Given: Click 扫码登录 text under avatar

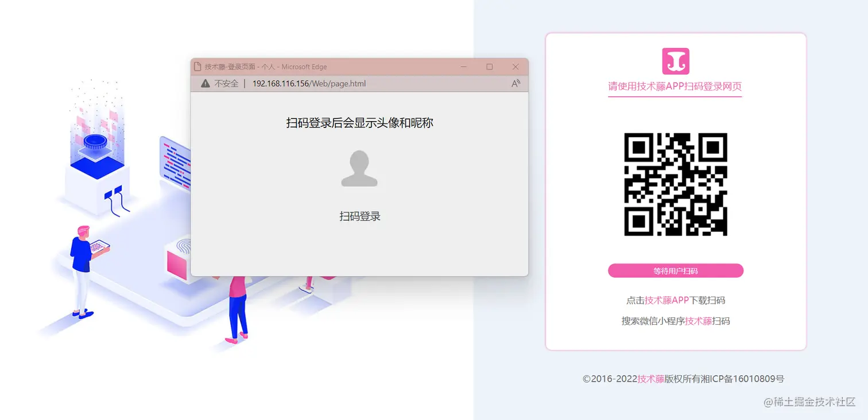Looking at the screenshot, I should 360,216.
